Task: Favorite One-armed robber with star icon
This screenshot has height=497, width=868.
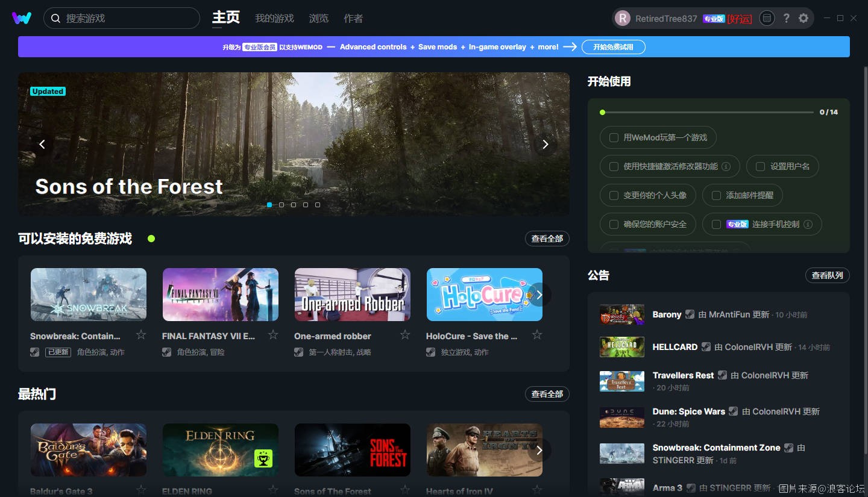Action: coord(405,335)
